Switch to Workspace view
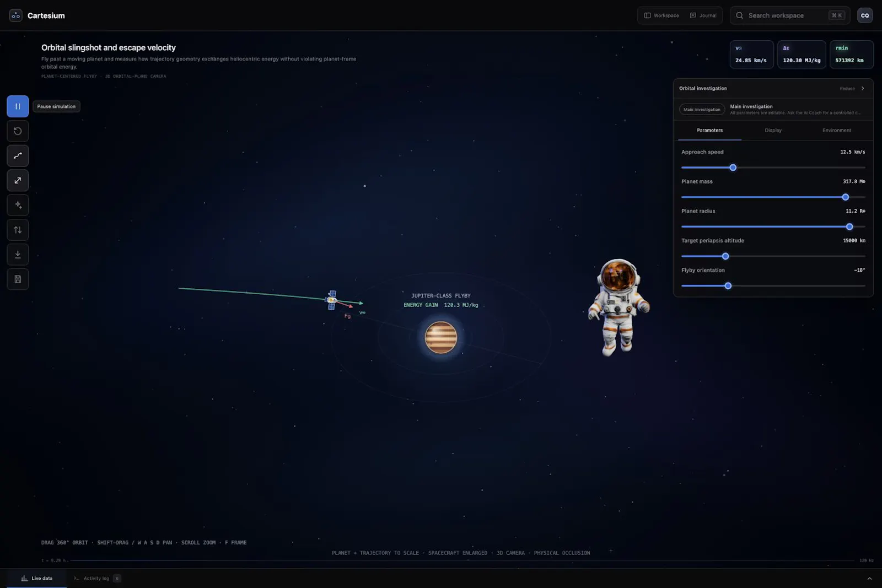Viewport: 882px width, 588px height. 661,15
